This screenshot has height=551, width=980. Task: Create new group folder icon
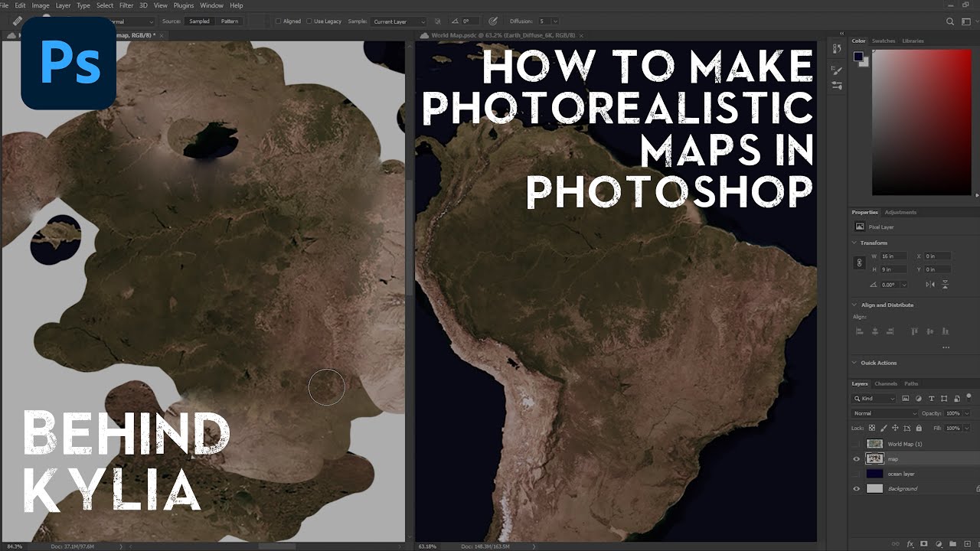[x=951, y=544]
